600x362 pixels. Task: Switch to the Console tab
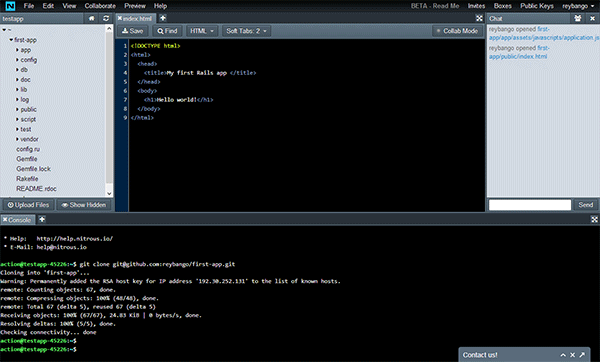tap(20, 220)
